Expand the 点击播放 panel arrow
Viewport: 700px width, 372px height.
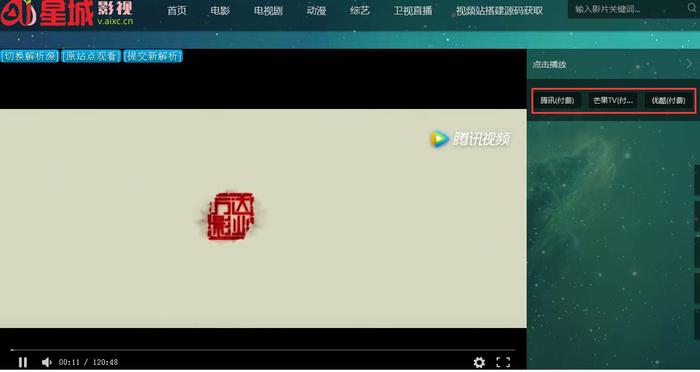pyautogui.click(x=689, y=64)
